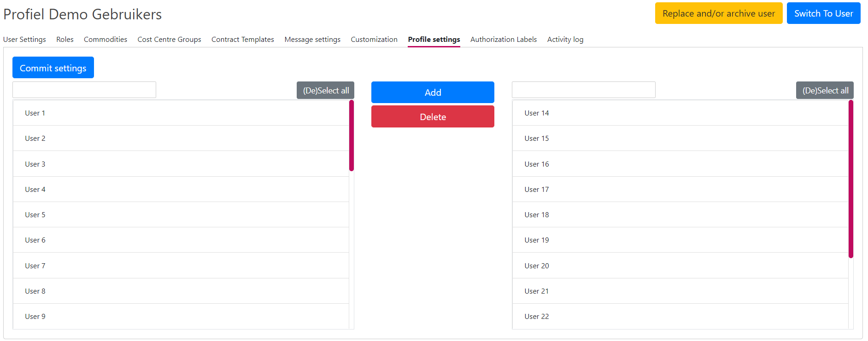The height and width of the screenshot is (341, 868).
Task: Click the left list's scrollbar thumb
Action: click(352, 136)
